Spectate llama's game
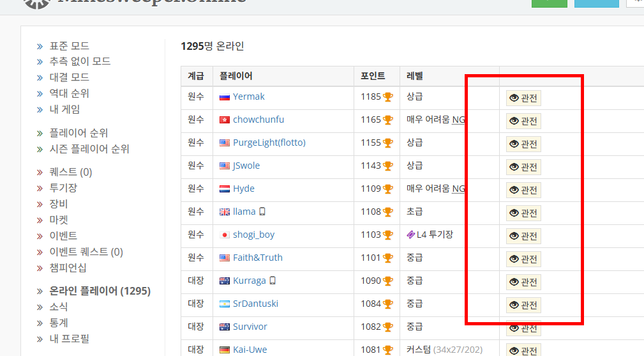Image resolution: width=644 pixels, height=356 pixels. coord(523,213)
